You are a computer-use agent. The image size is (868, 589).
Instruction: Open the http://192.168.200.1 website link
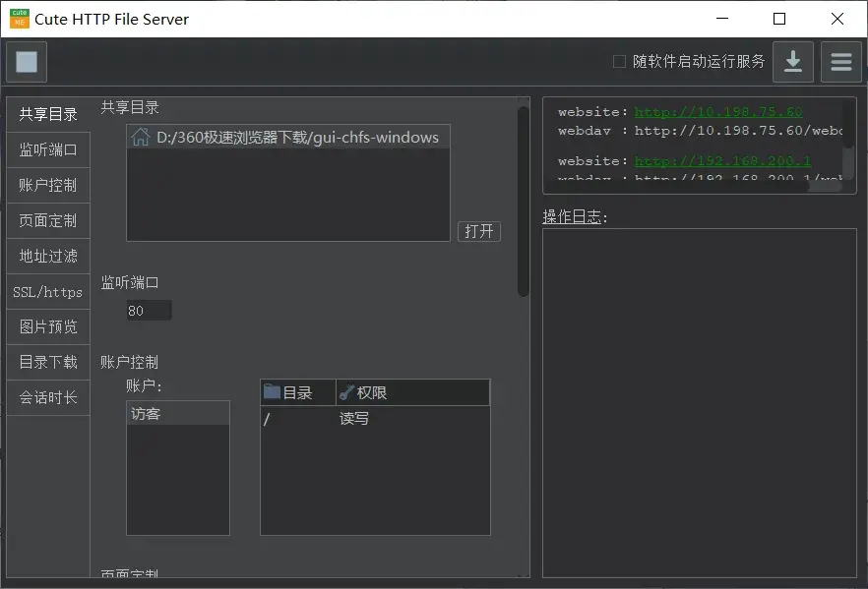(722, 161)
